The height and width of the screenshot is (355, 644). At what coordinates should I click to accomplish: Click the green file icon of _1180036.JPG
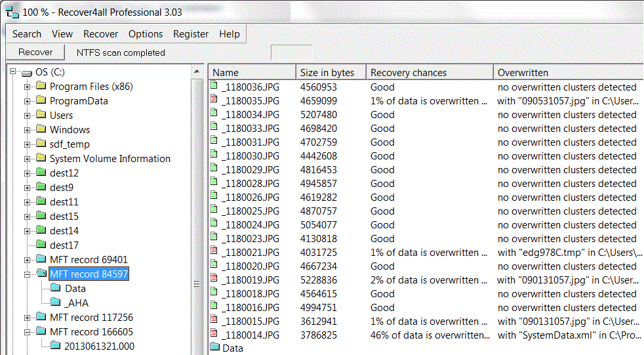tap(214, 85)
